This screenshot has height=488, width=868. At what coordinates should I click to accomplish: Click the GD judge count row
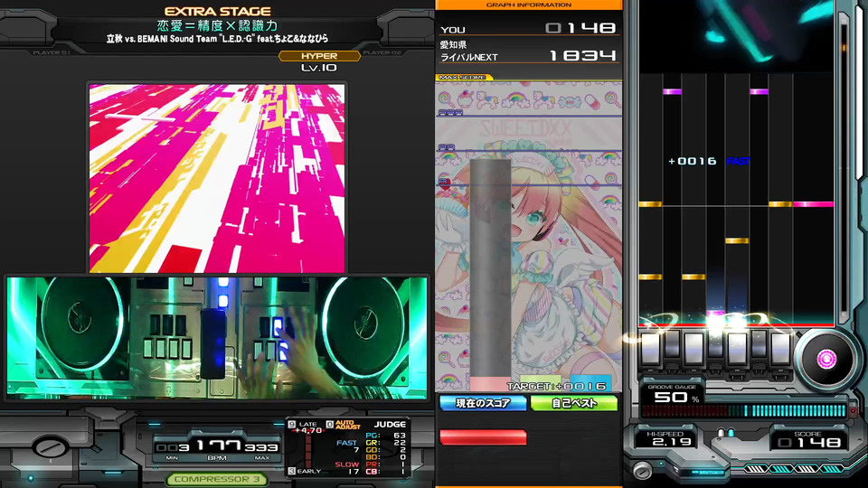[386, 450]
